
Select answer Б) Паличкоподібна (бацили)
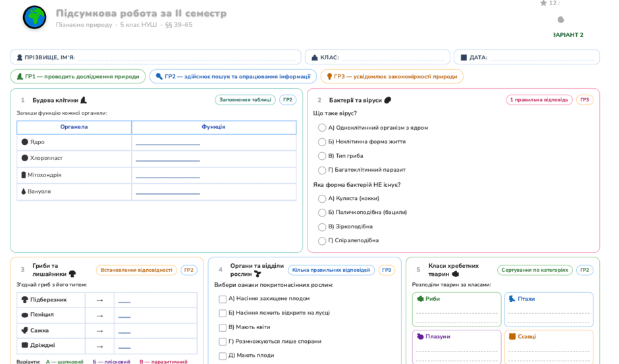coord(322,213)
